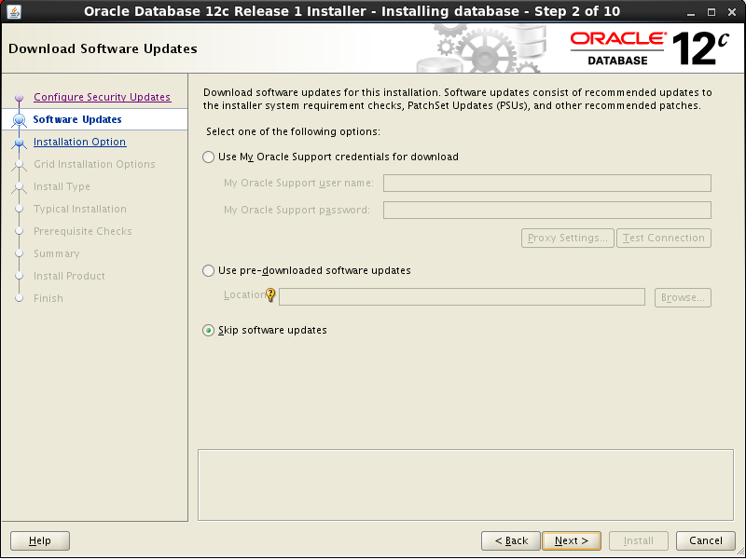Image resolution: width=746 pixels, height=560 pixels.
Task: Open Help for the installer
Action: [40, 541]
